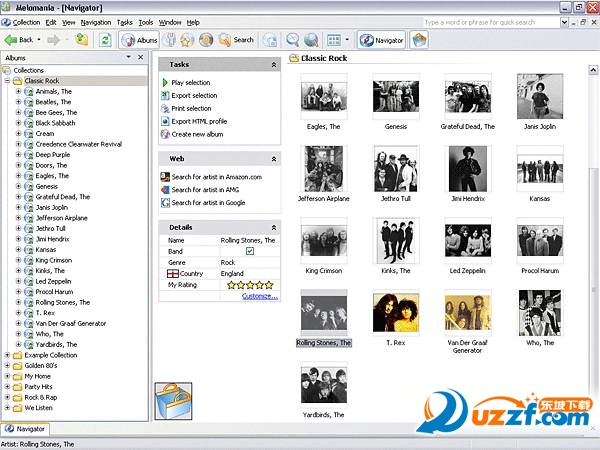600x450 pixels.
Task: Click the up-one-level folder icon
Action: (82, 39)
